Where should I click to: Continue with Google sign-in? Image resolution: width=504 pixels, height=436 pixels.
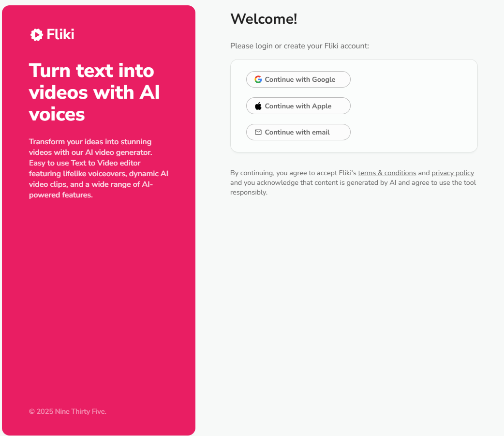coord(298,79)
